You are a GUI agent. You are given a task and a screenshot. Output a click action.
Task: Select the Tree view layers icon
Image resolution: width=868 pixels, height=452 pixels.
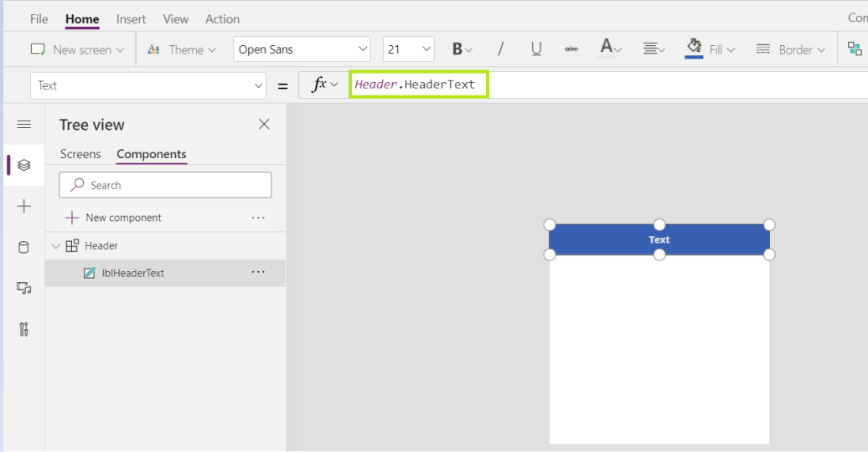click(23, 165)
